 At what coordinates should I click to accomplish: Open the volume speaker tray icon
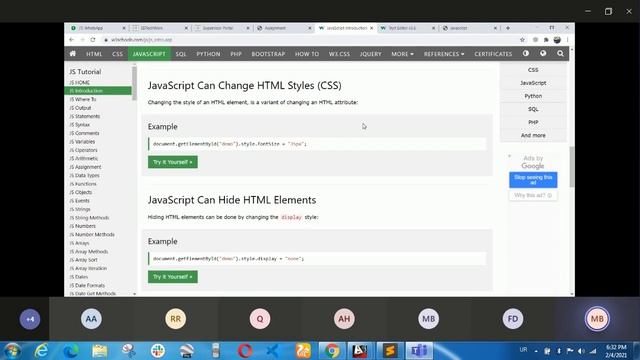click(x=581, y=351)
